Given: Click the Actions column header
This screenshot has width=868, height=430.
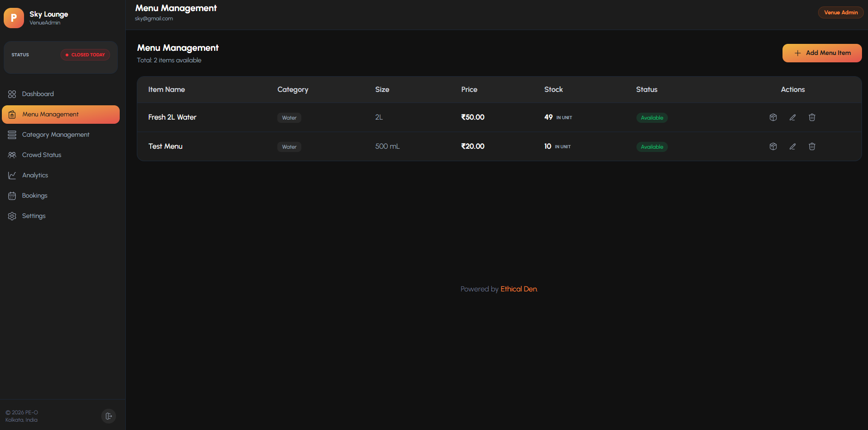Looking at the screenshot, I should (x=793, y=90).
